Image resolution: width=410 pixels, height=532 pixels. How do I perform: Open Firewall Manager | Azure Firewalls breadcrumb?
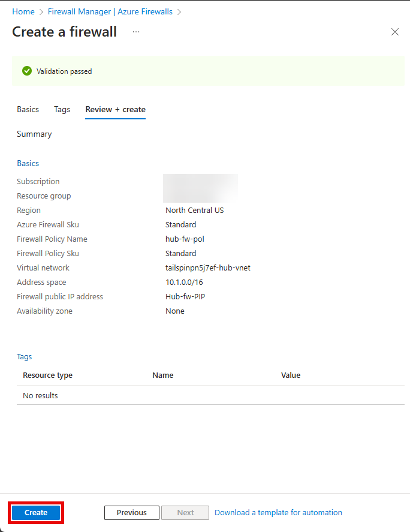110,11
